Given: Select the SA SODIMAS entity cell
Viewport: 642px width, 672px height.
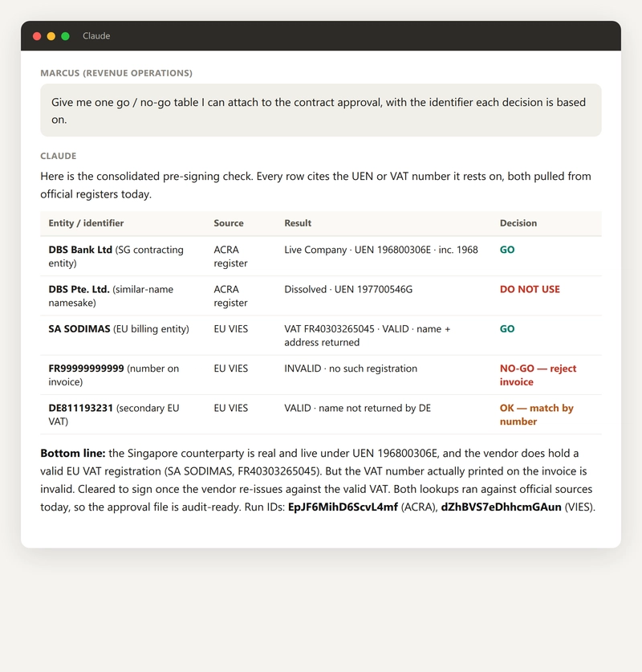Looking at the screenshot, I should (119, 328).
